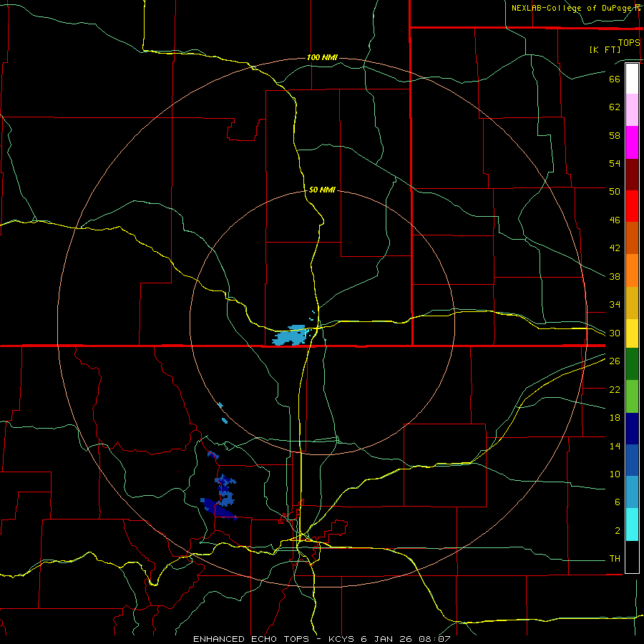644x644 pixels.
Task: Select the magenta legend color block
Action: tap(632, 142)
